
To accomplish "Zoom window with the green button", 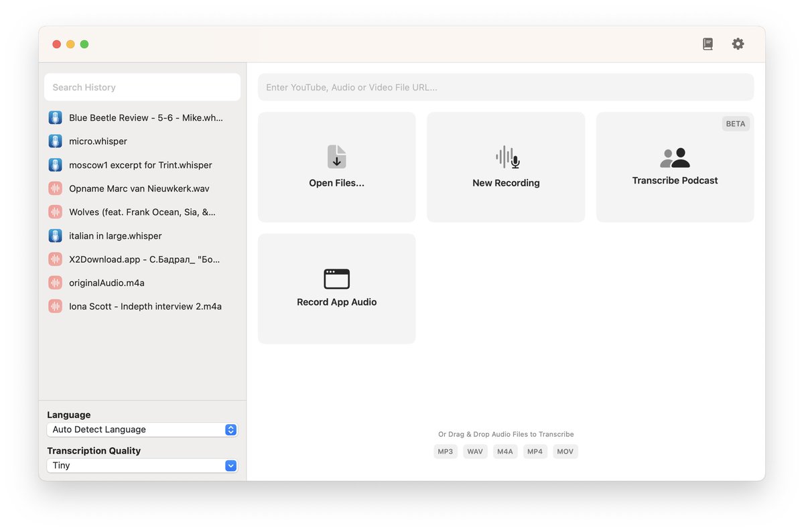I will point(84,44).
